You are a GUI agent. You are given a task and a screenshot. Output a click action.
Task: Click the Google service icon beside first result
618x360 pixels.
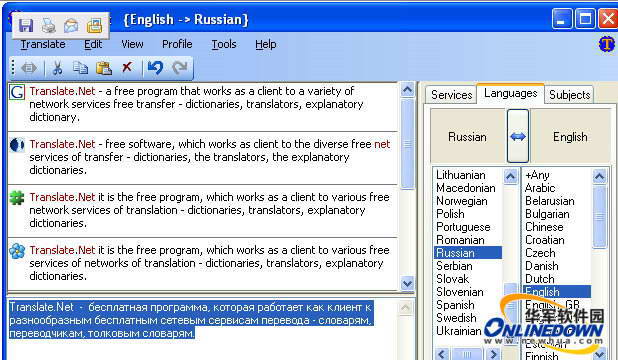17,92
